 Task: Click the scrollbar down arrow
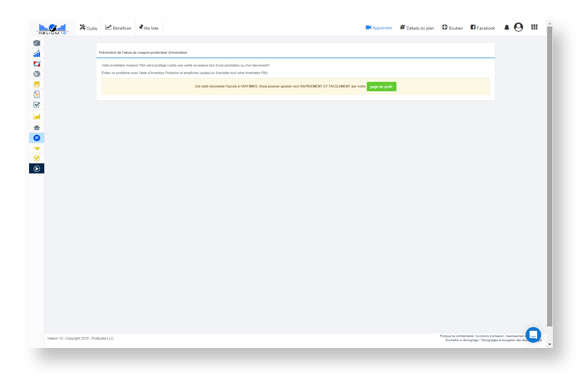[x=550, y=344]
